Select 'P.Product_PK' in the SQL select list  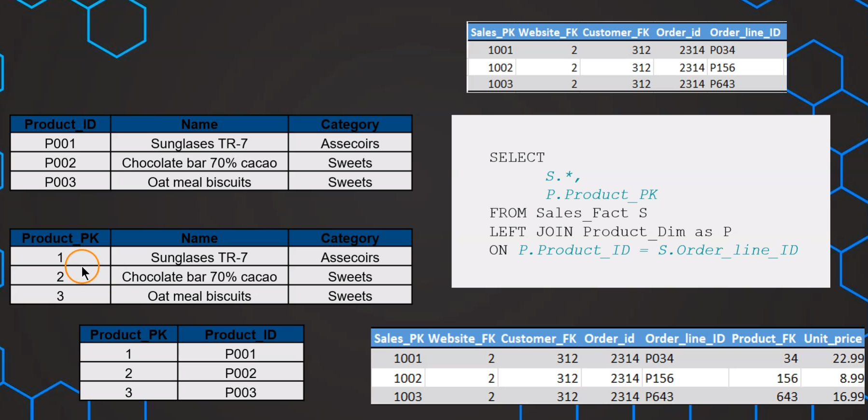pos(602,194)
